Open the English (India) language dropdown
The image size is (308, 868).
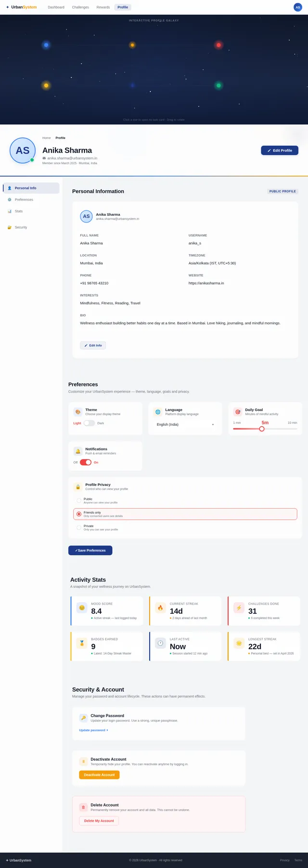185,424
